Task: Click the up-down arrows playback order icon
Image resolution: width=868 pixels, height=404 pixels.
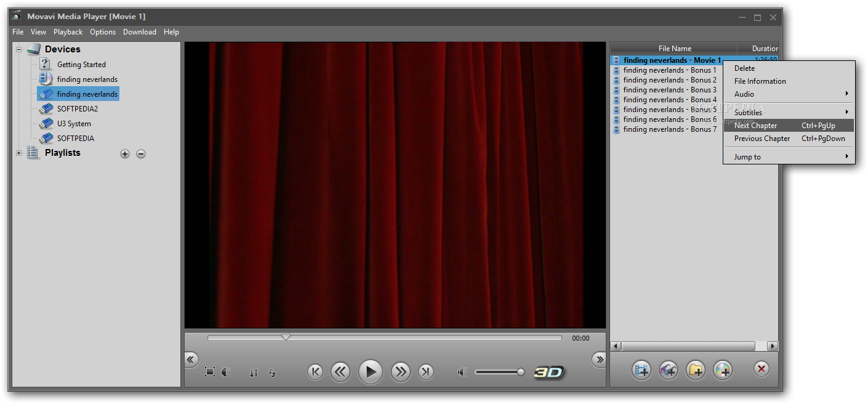Action: 254,373
